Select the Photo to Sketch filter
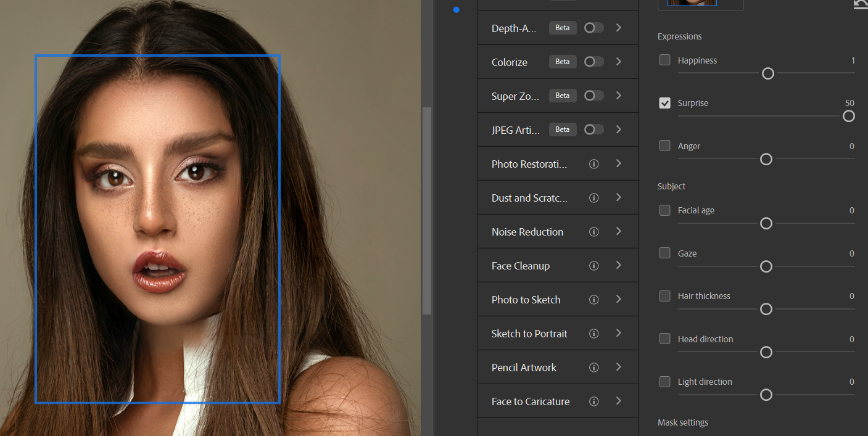 coord(526,300)
